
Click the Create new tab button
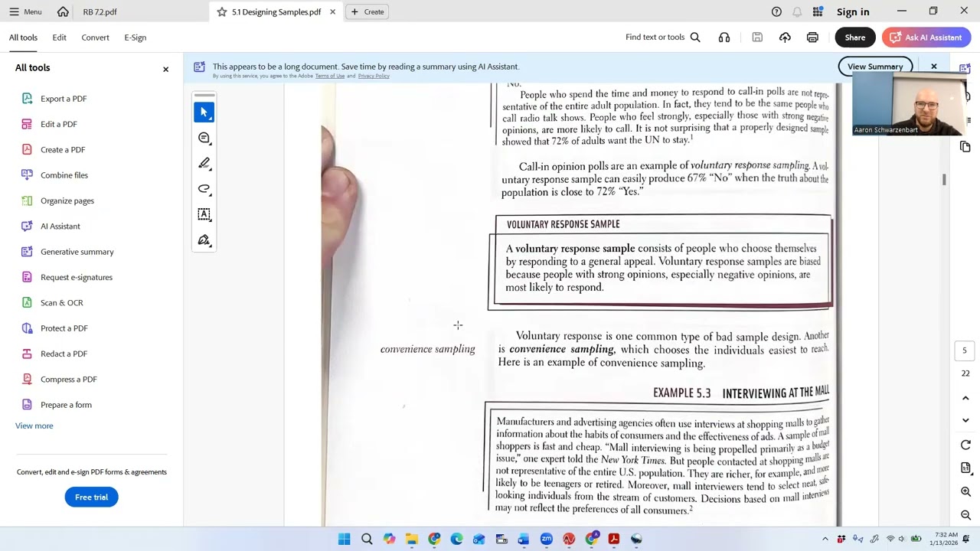click(367, 11)
